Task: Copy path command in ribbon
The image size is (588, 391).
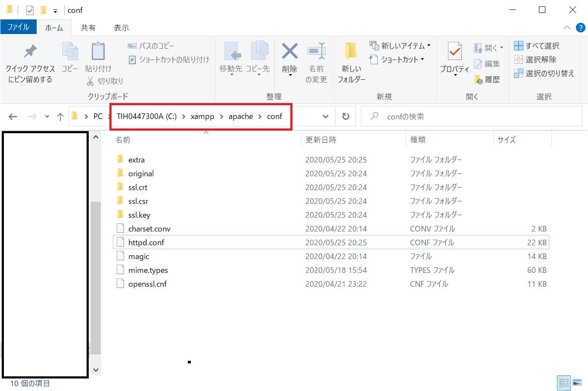Action: 151,46
